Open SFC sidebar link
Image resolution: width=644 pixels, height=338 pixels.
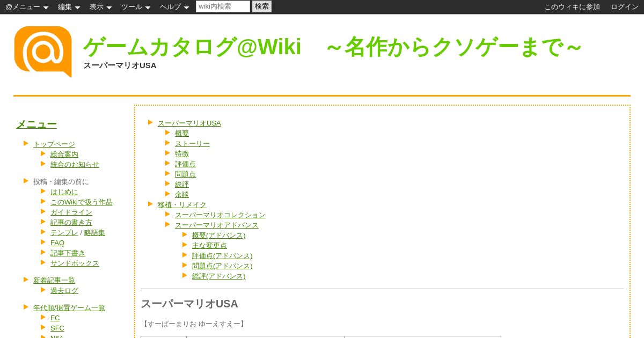pos(57,328)
